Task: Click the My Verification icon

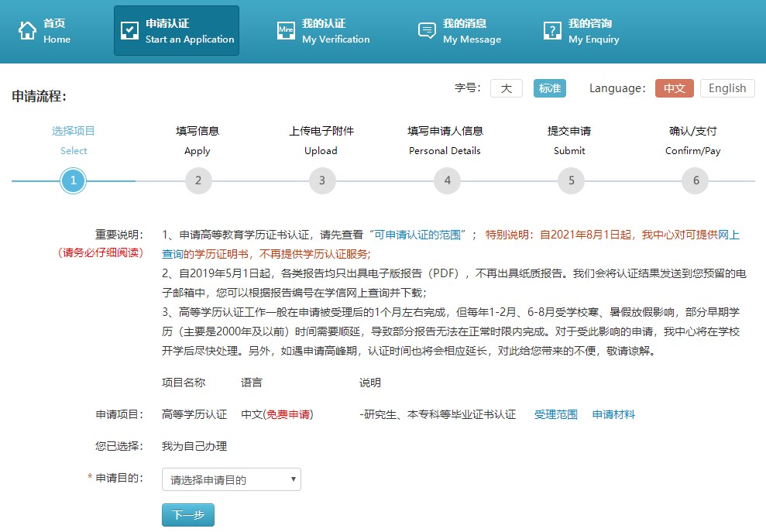Action: tap(287, 31)
